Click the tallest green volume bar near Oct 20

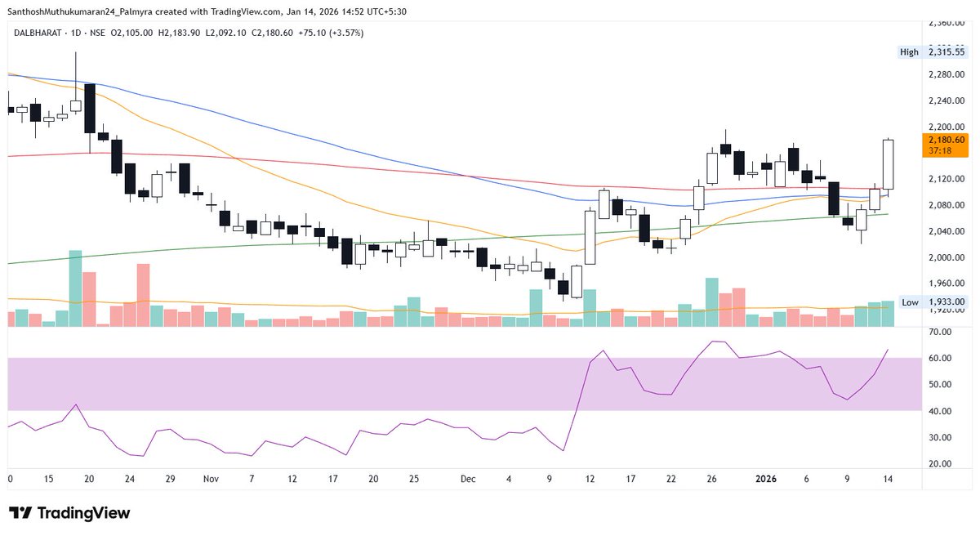(76, 288)
